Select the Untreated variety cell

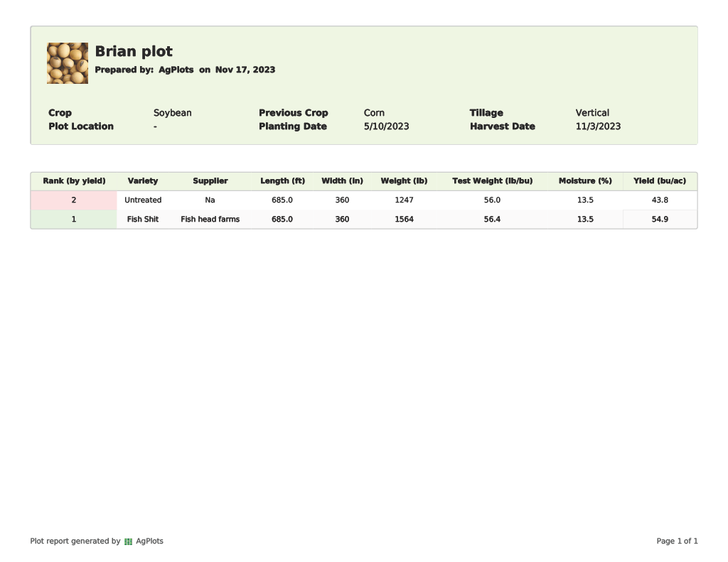pos(143,200)
